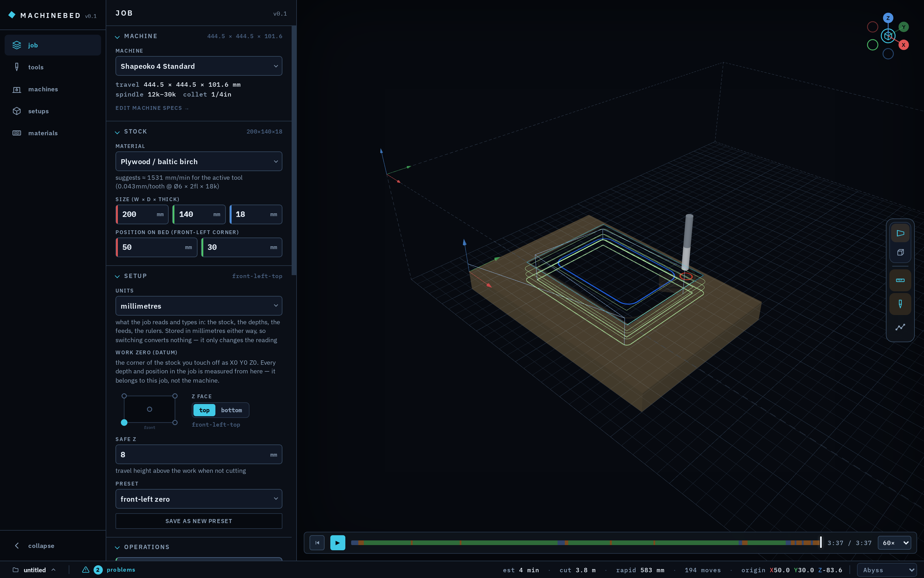Snap view to the X axis

pos(904,45)
